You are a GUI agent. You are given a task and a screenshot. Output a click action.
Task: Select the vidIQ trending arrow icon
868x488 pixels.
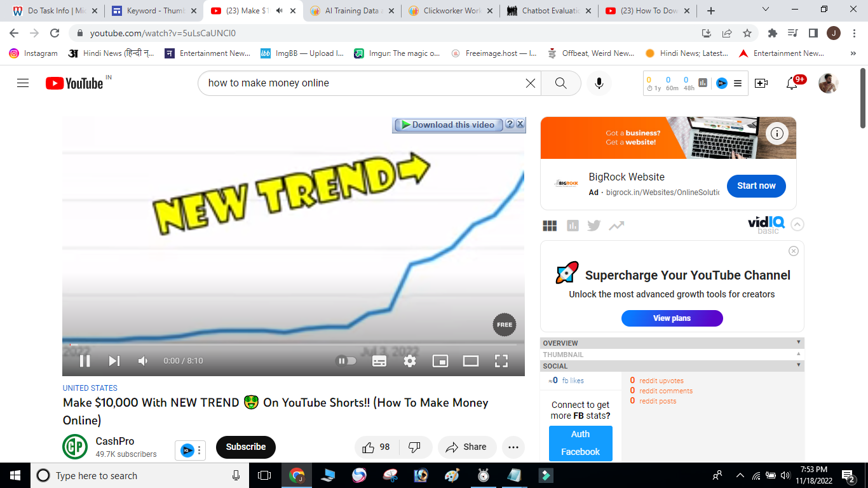[616, 226]
